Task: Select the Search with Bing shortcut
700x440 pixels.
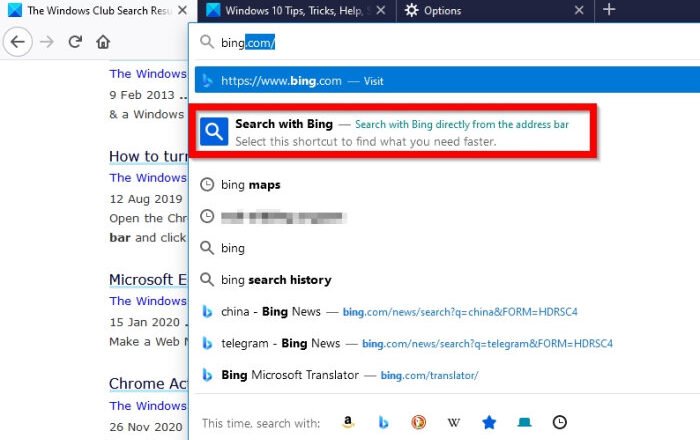Action: [x=393, y=132]
